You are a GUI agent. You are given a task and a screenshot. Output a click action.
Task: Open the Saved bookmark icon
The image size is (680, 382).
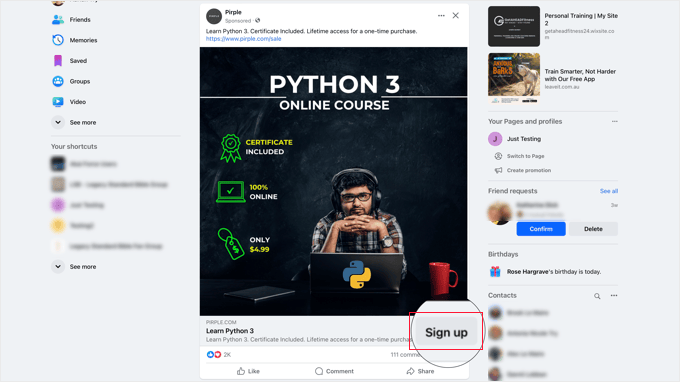click(58, 61)
